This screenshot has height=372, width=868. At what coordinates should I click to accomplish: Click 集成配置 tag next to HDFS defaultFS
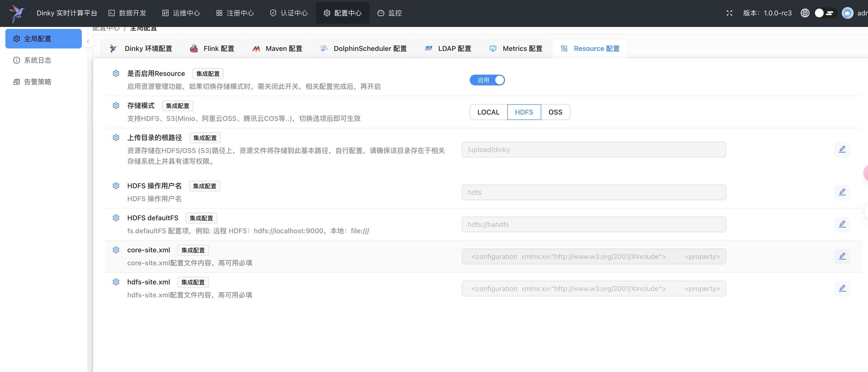pyautogui.click(x=201, y=218)
